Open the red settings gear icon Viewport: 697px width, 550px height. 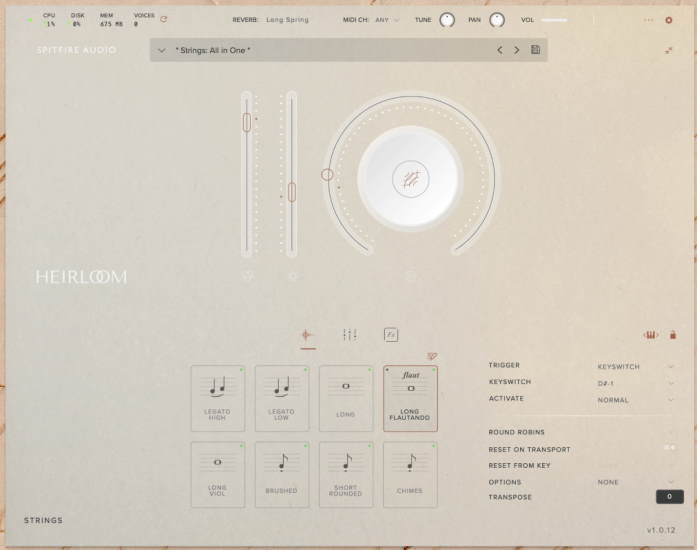[669, 20]
